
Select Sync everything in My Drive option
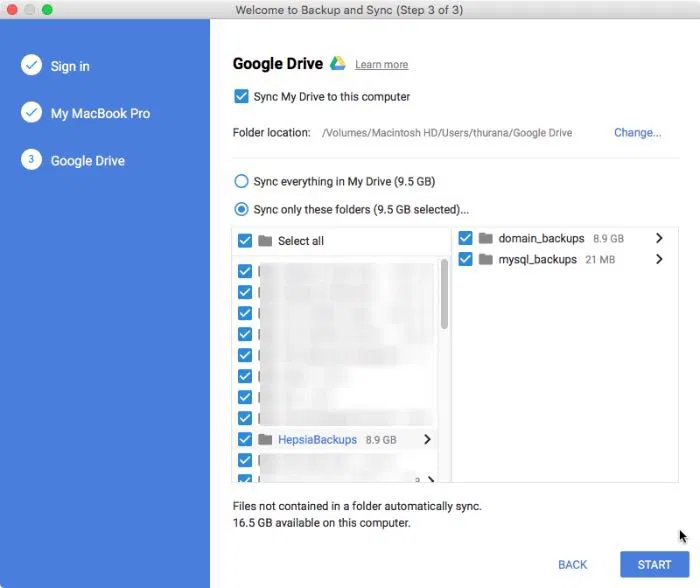coord(241,182)
